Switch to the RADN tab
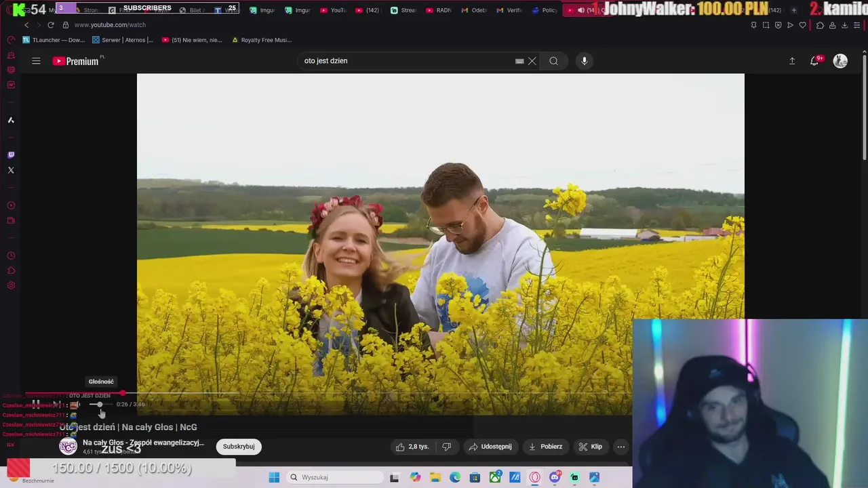868x488 pixels. pyautogui.click(x=439, y=10)
